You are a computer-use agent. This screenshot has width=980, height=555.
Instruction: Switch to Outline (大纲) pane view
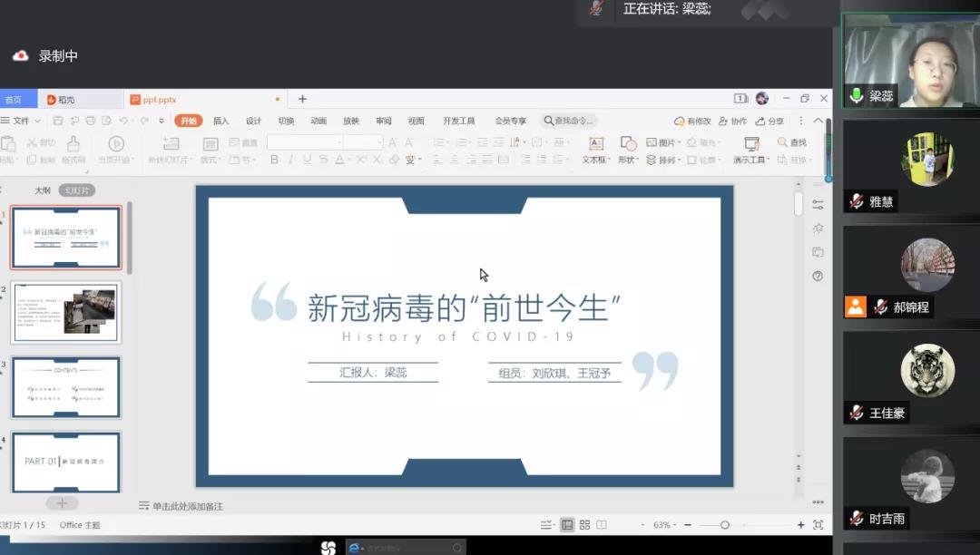click(43, 190)
